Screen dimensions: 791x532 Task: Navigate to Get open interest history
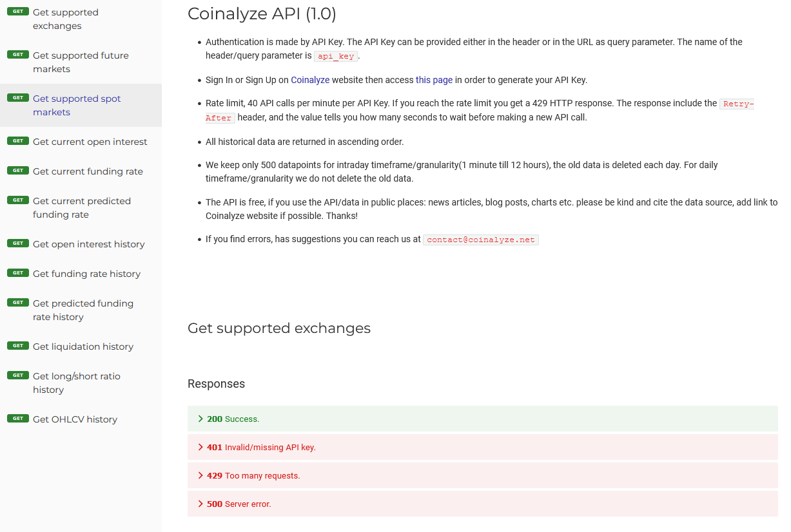coord(81,244)
